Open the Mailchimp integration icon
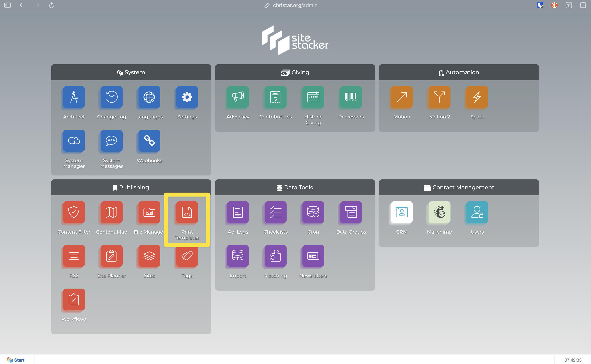The height and width of the screenshot is (364, 591). 439,213
